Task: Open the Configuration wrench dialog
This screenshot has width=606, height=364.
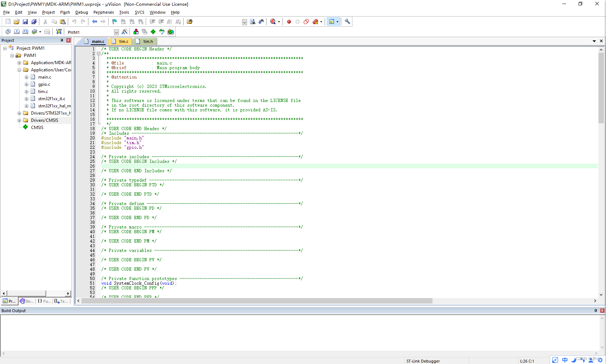Action: pos(347,22)
